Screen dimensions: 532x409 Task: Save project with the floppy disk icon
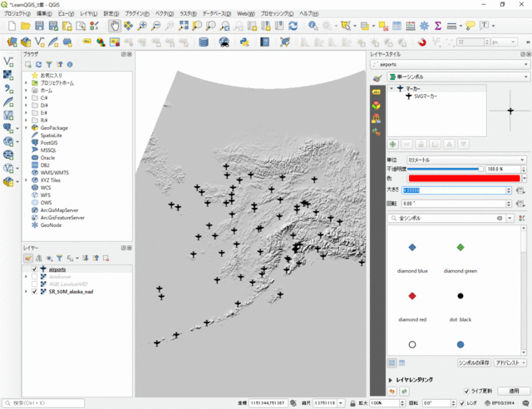point(39,26)
